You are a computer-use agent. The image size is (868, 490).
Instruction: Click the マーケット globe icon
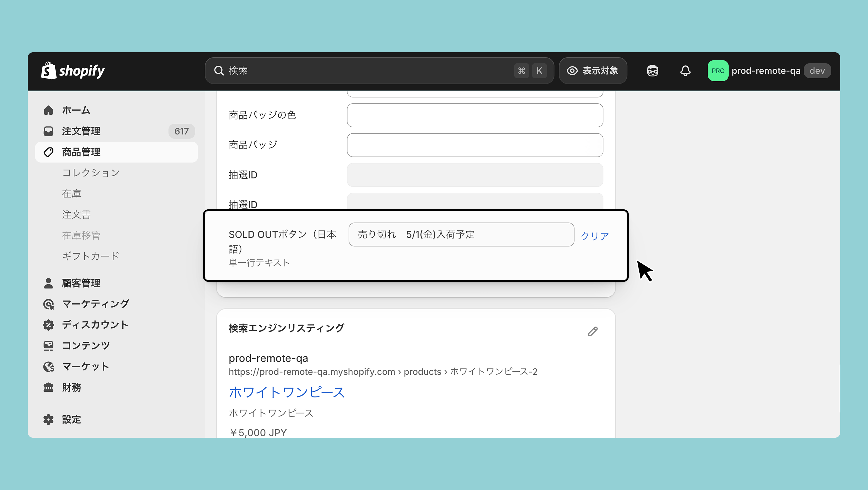48,367
